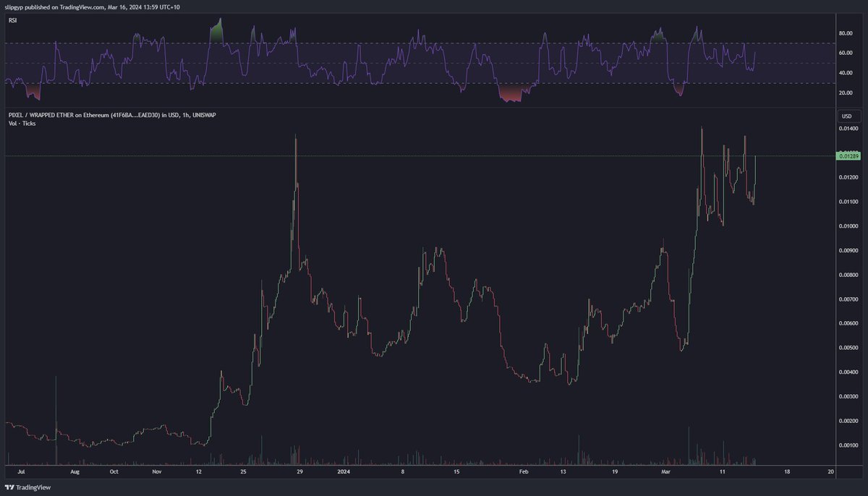This screenshot has height=496, width=868.
Task: Click the Feb label on time axis
Action: coord(524,471)
